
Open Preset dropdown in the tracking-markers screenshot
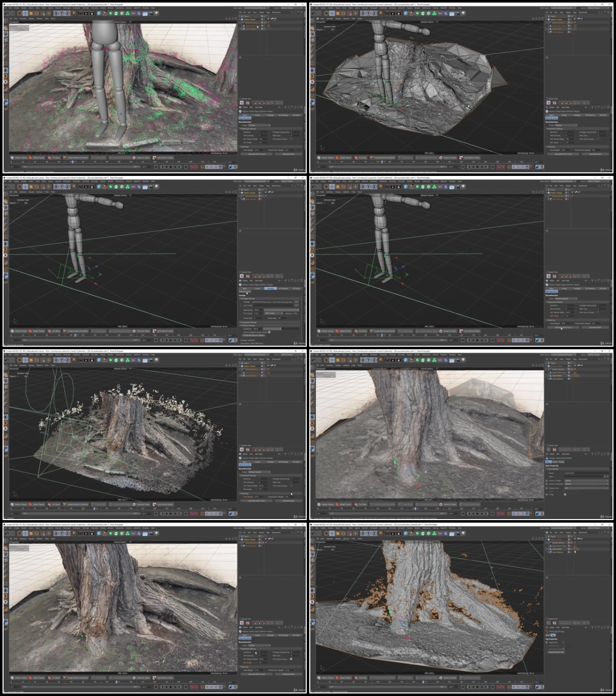(x=260, y=125)
